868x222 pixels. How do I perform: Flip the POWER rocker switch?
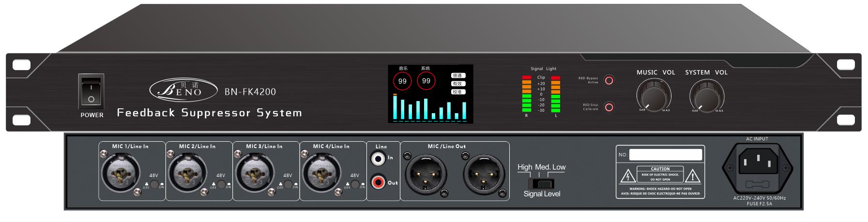point(91,92)
